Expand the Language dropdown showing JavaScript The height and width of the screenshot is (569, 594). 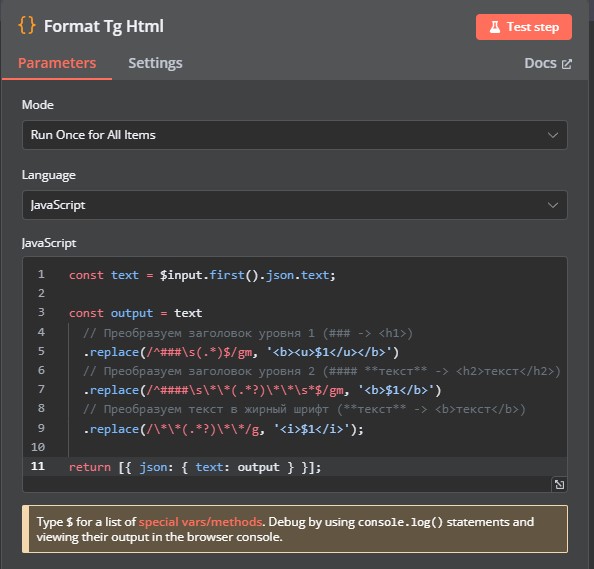point(295,205)
